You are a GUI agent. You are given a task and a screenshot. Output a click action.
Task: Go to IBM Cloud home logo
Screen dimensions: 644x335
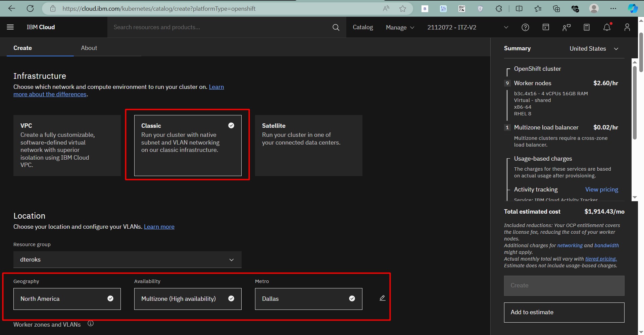pos(41,27)
